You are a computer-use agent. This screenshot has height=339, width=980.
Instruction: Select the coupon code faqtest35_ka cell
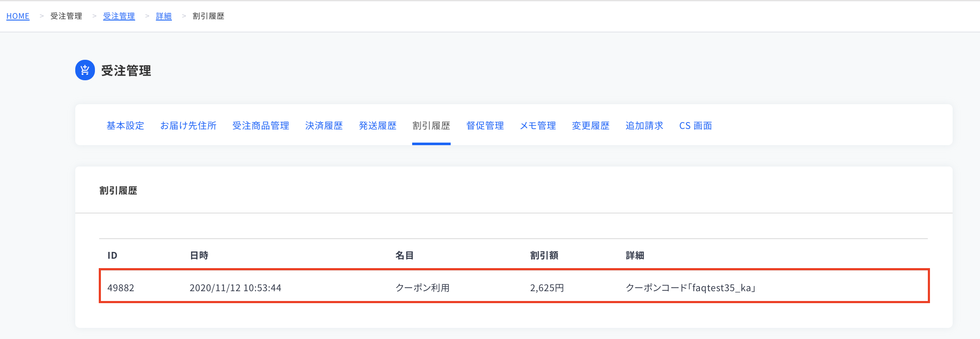[x=691, y=288]
